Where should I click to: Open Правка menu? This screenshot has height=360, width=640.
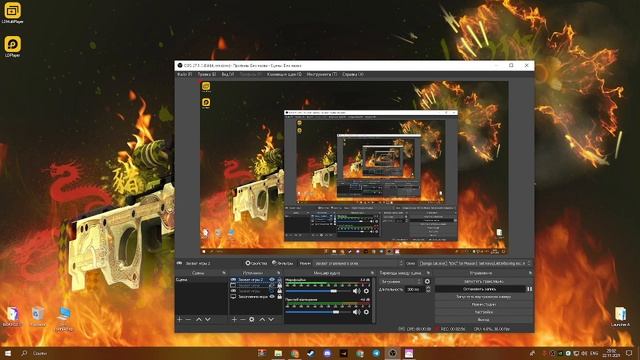click(x=207, y=74)
